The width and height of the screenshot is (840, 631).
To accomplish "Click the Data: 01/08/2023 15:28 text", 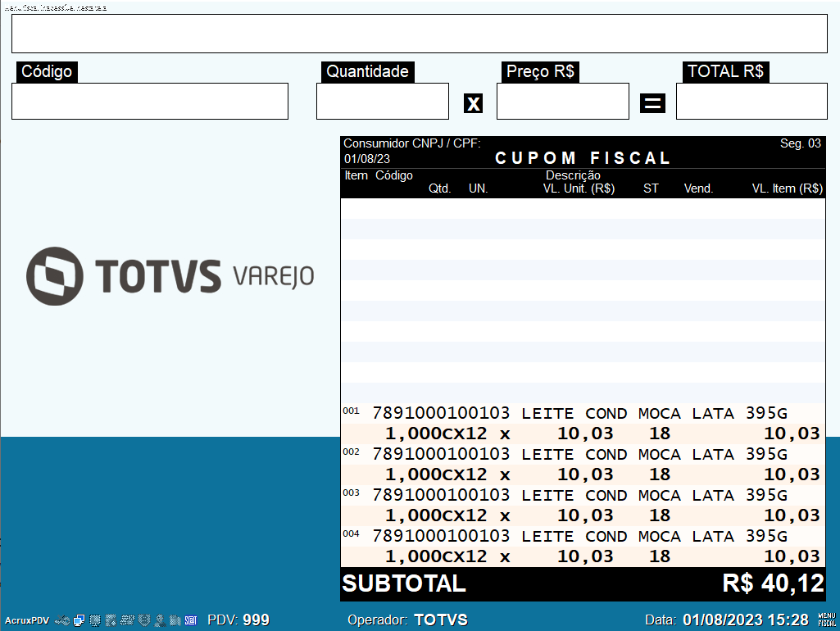I will click(x=727, y=620).
